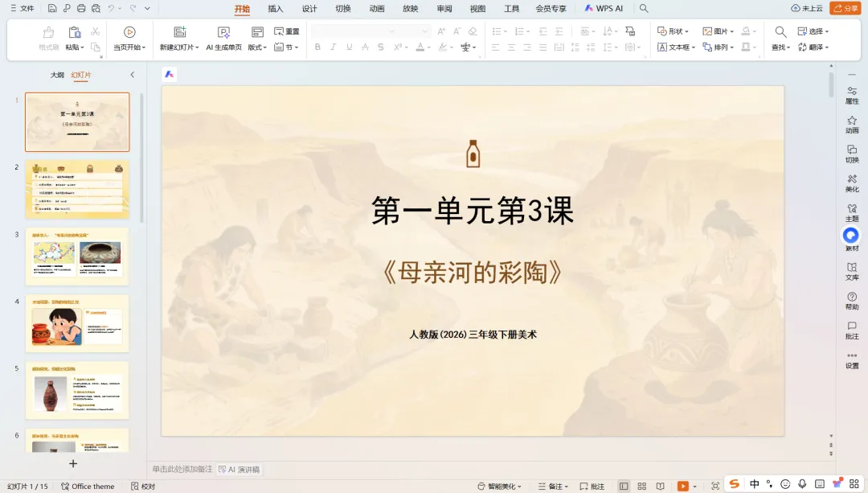Open 美化 beautify pane in right sidebar
Screen dimensions: 868x493
click(852, 183)
